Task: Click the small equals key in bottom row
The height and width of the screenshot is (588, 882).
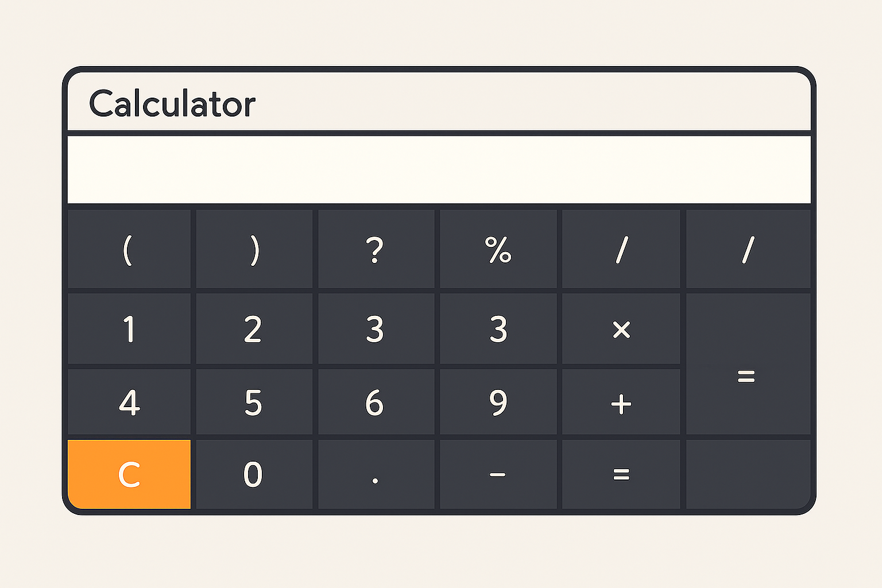Action: coord(621,474)
